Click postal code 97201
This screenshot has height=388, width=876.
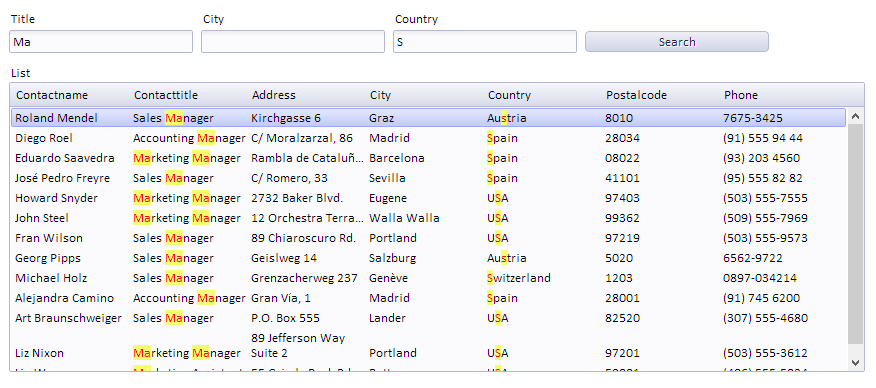(622, 353)
